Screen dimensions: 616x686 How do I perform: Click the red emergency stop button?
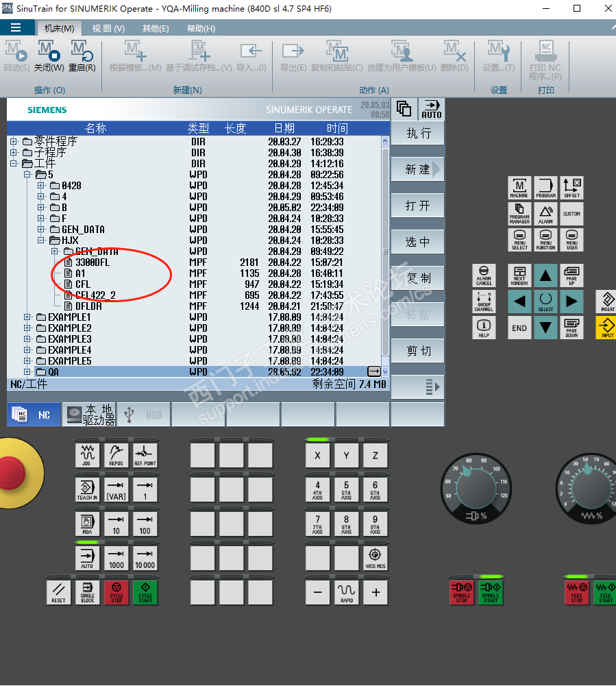[x=11, y=473]
